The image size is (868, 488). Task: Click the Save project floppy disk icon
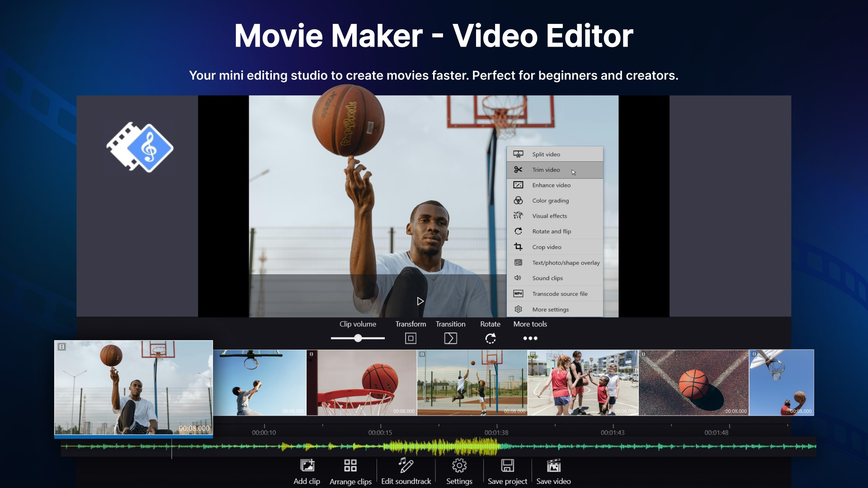[507, 465]
